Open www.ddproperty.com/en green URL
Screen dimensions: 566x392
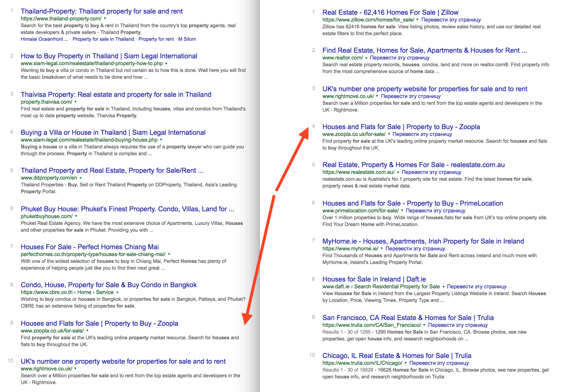coord(49,178)
